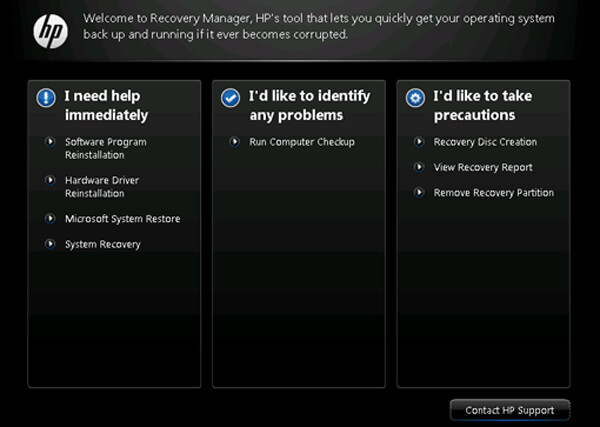This screenshot has width=600, height=427.
Task: Click arrow icon next to View Recovery Report
Action: click(419, 167)
